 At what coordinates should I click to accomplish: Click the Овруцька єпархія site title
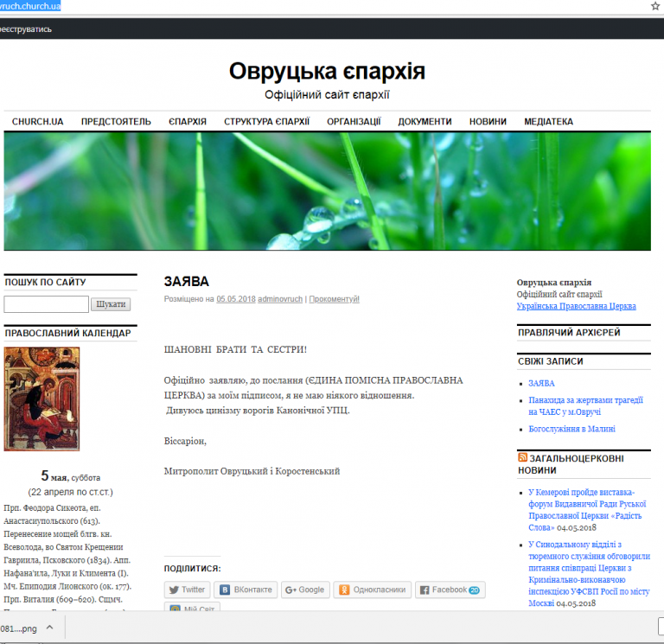pyautogui.click(x=327, y=71)
